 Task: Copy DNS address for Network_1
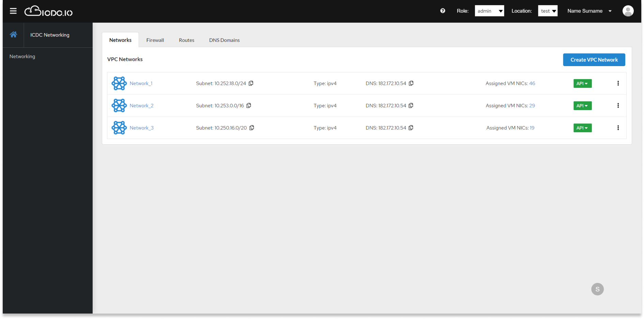(411, 83)
